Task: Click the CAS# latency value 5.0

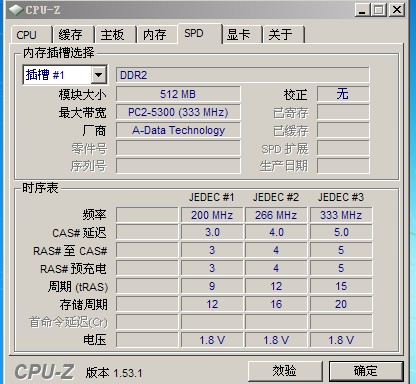Action: pos(341,232)
